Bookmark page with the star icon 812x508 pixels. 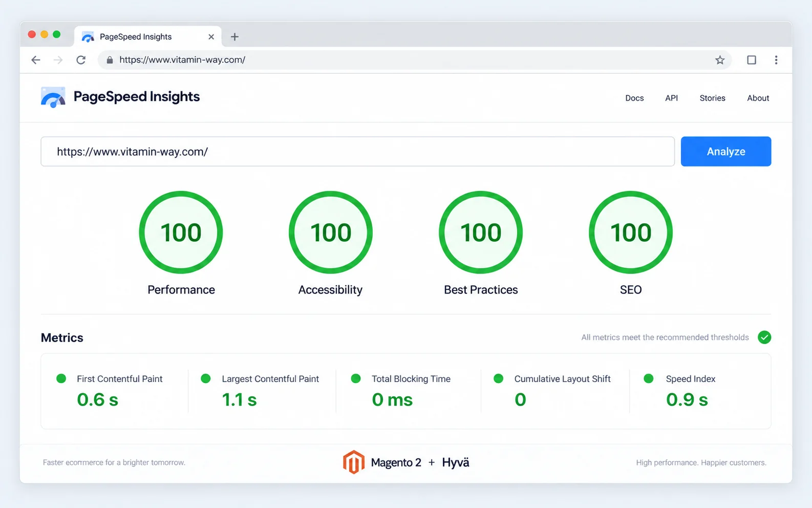pyautogui.click(x=720, y=60)
